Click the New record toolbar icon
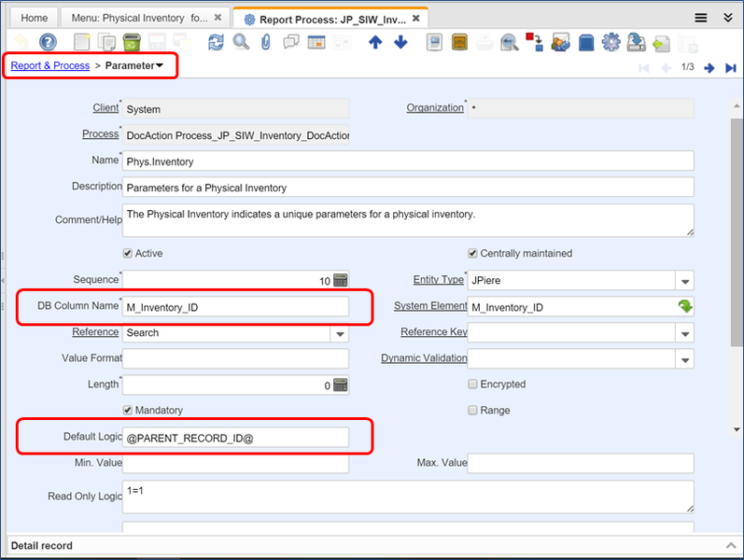This screenshot has width=744, height=560. point(82,42)
